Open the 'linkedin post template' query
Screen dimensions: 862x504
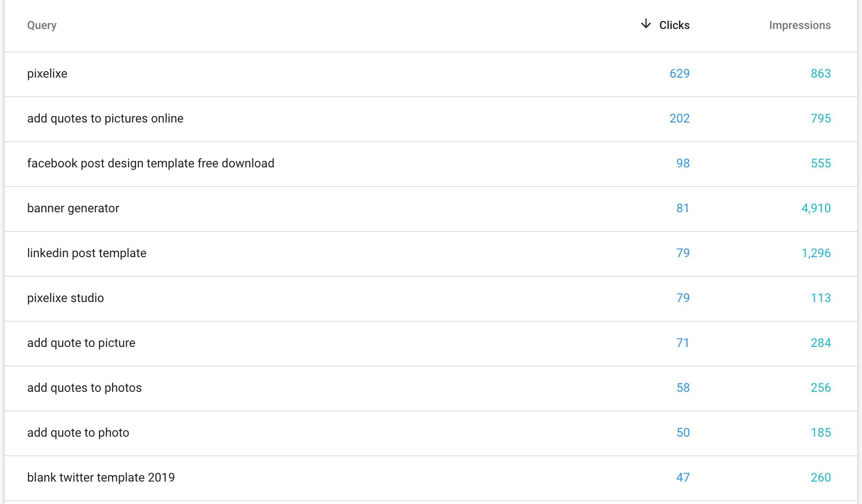click(x=86, y=253)
